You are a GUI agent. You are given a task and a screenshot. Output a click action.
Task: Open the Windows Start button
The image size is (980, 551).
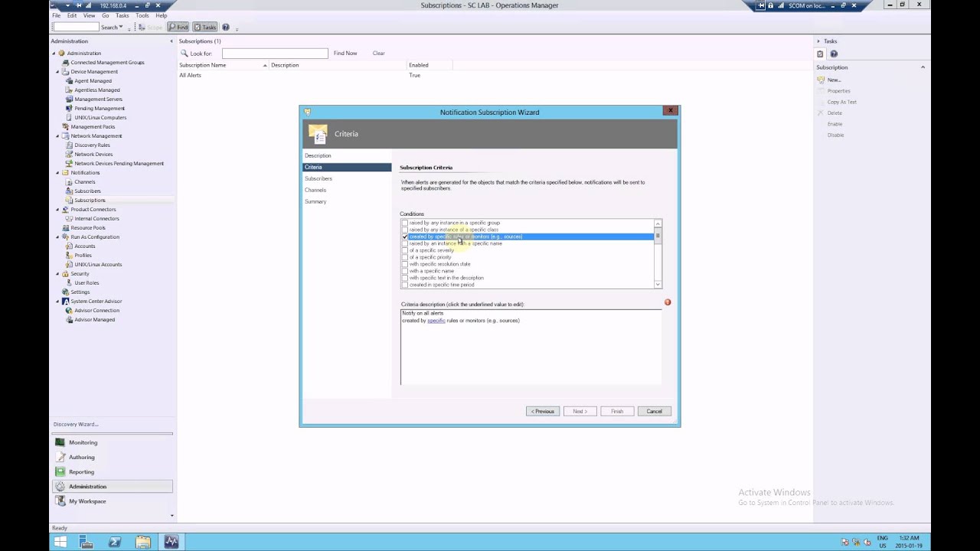60,542
